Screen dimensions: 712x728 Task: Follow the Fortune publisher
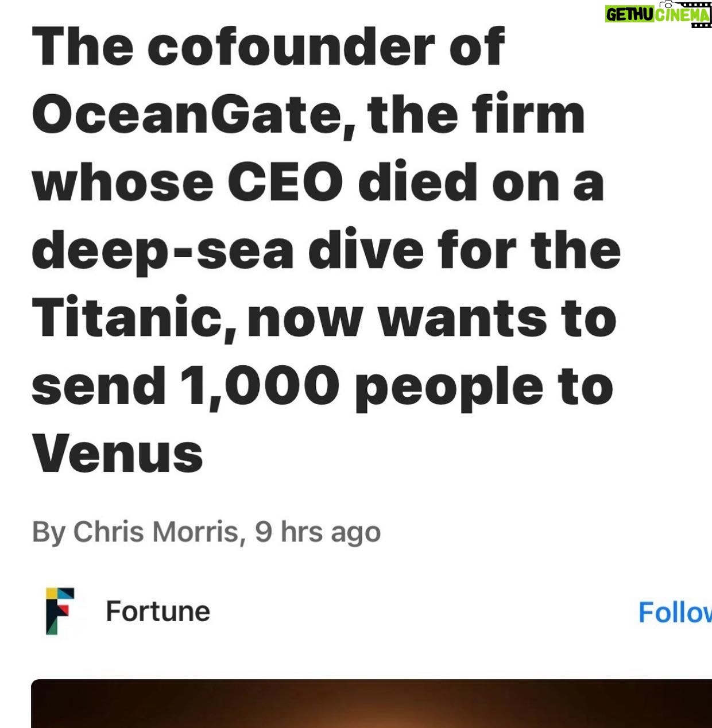675,612
